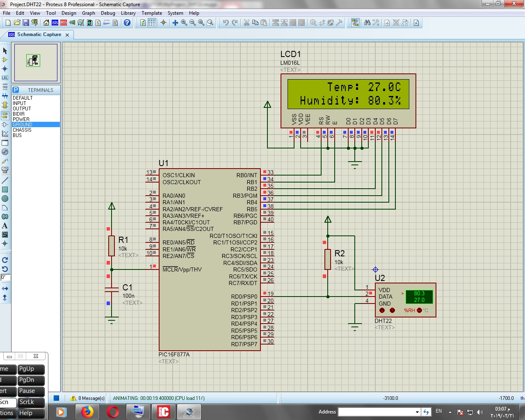Click the Zoom In magnifier icon
Screen dimensions: 525x420
click(184, 23)
